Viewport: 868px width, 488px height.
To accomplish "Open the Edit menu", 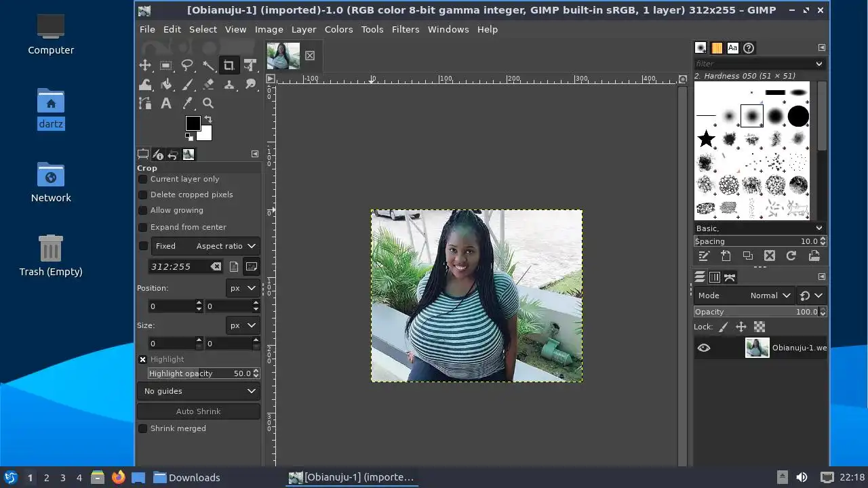I will point(172,29).
